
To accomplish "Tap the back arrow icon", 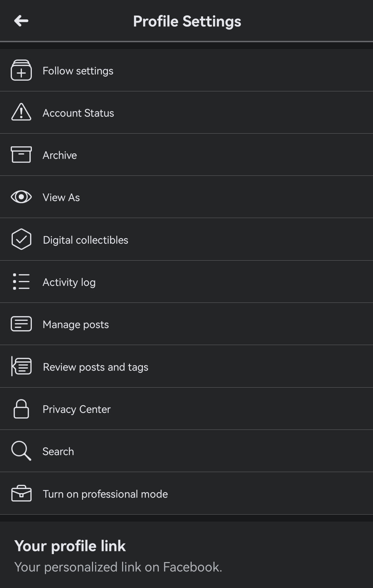I will pyautogui.click(x=21, y=21).
